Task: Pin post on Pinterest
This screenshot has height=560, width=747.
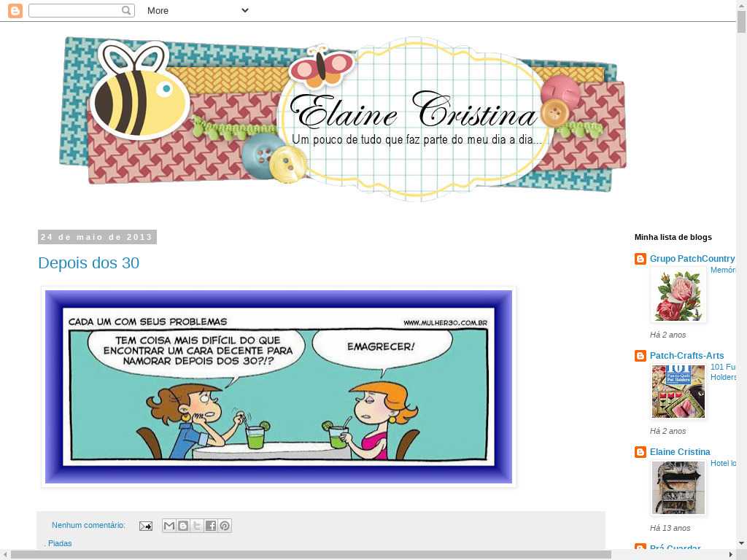Action: 225,526
